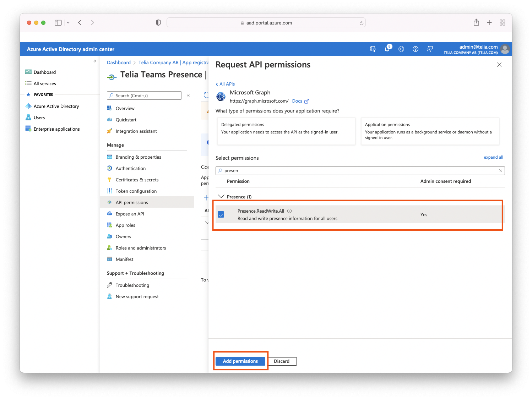Image resolution: width=532 pixels, height=399 pixels.
Task: Click the Dashboard breadcrumb link
Action: (x=119, y=62)
